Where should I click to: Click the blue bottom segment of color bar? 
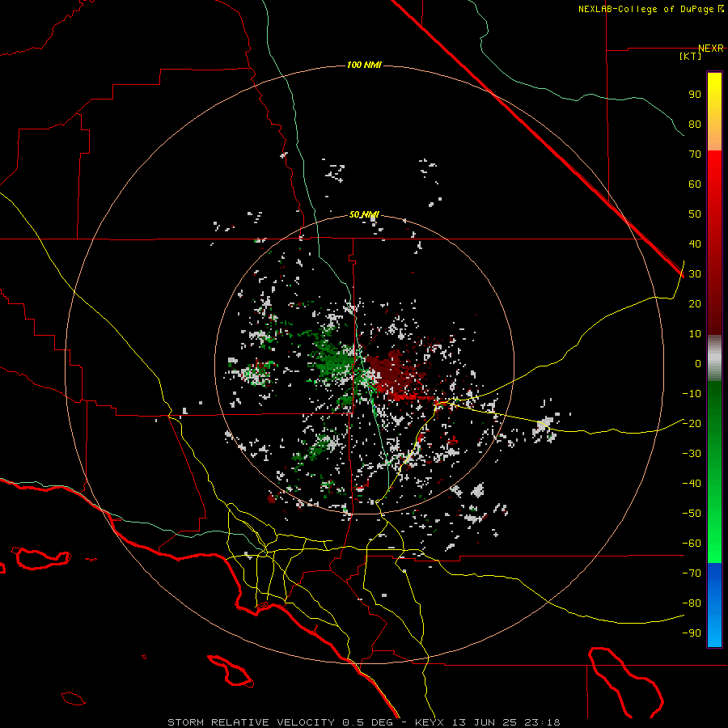[x=714, y=605]
